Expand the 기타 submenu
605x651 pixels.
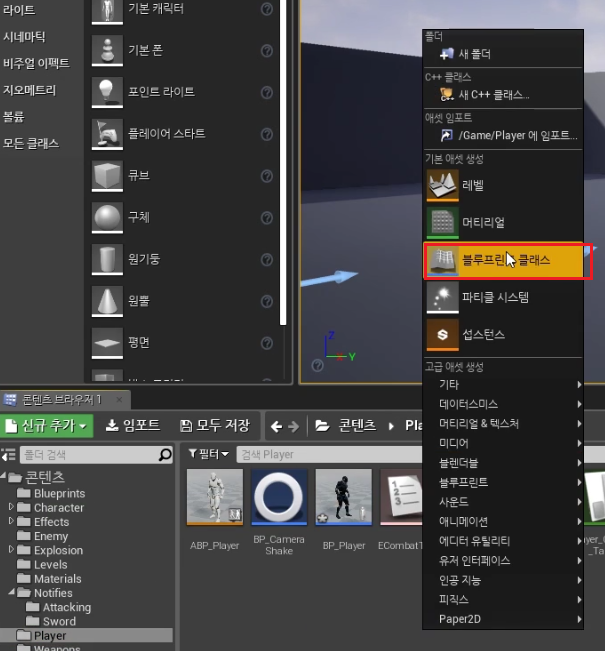tap(503, 384)
